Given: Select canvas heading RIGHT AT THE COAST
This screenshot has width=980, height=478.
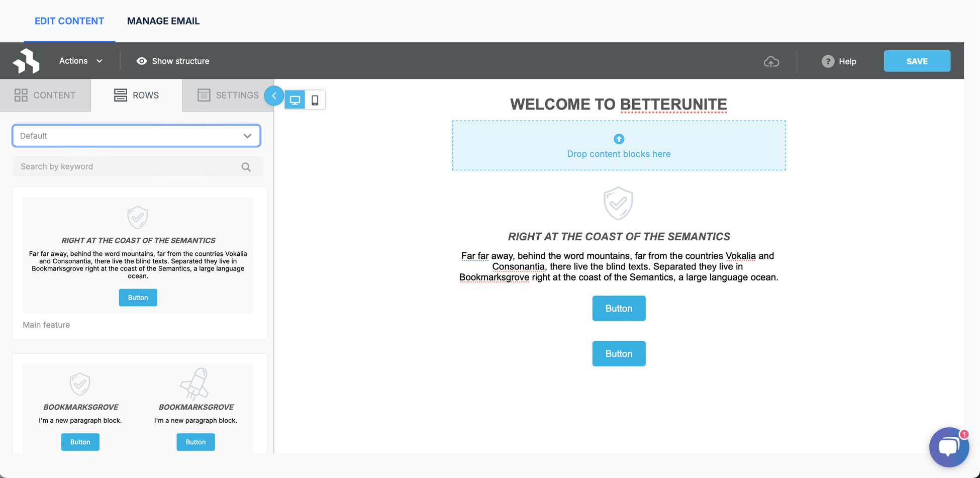Looking at the screenshot, I should tap(619, 237).
